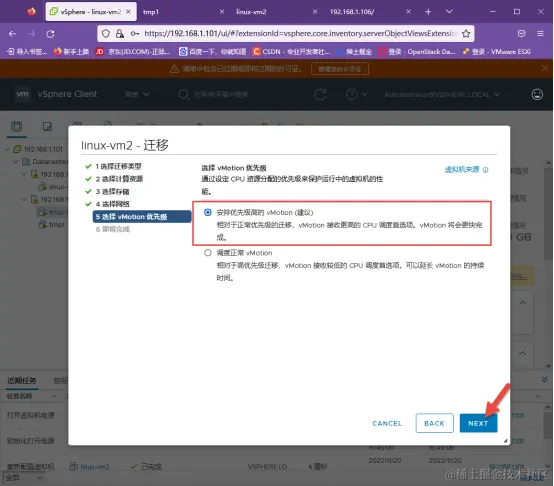554x486 pixels.
Task: Click the BACK button in migrate dialog
Action: click(x=434, y=423)
